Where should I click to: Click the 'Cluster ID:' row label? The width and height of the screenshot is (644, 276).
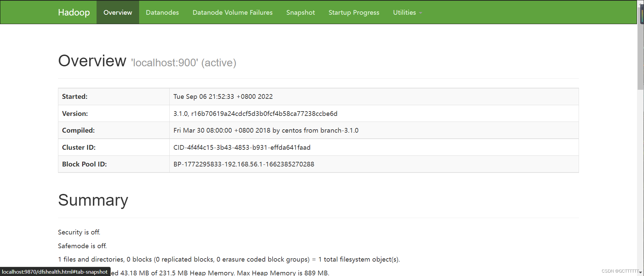[79, 147]
